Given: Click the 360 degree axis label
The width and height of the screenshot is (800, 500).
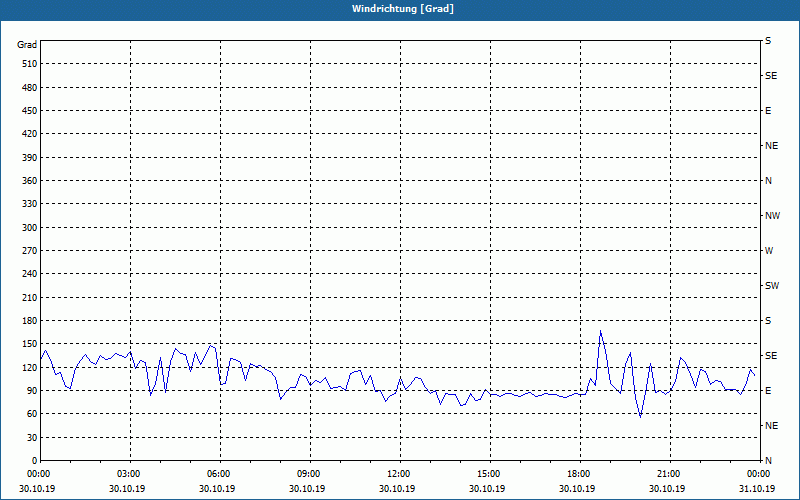Looking at the screenshot, I should click(29, 181).
